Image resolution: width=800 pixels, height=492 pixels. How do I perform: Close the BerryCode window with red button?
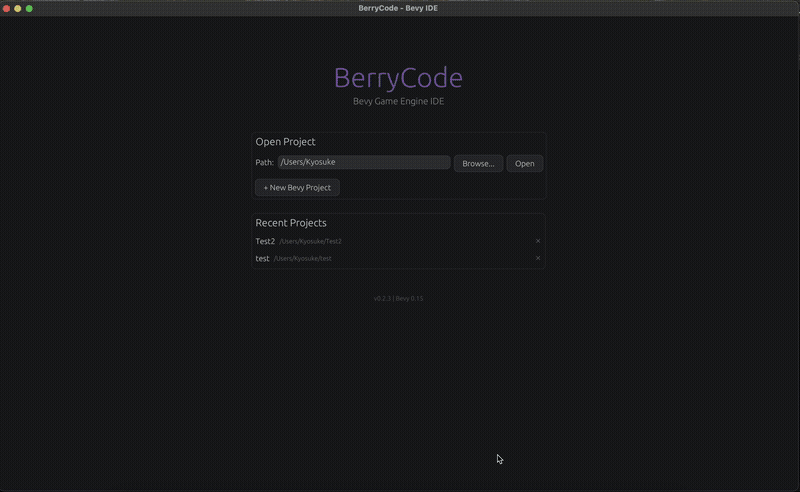coord(6,8)
